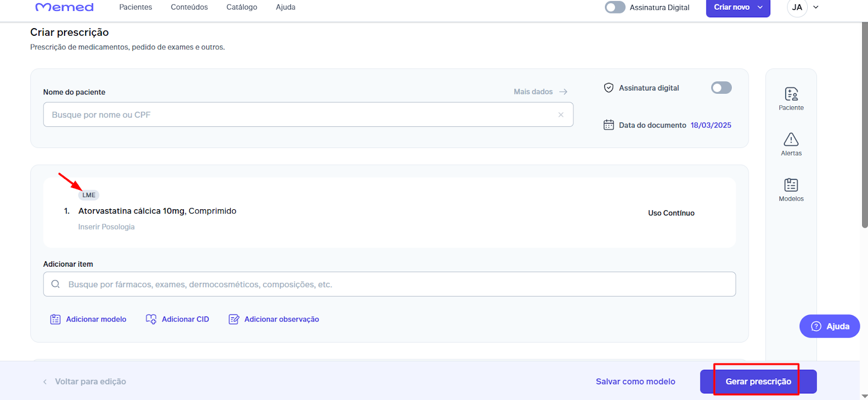
Task: Click the LME badge
Action: pos(89,195)
